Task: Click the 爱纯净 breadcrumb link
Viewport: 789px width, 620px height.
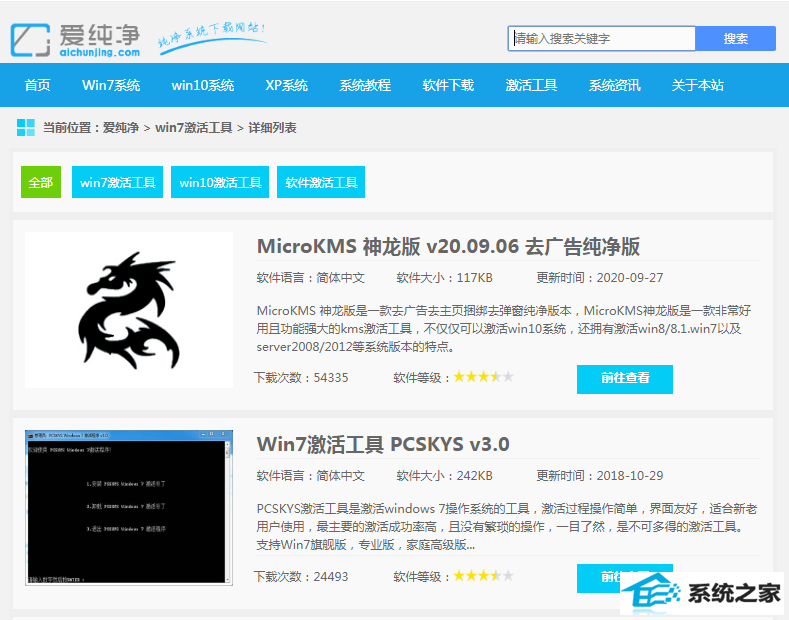Action: coord(121,128)
